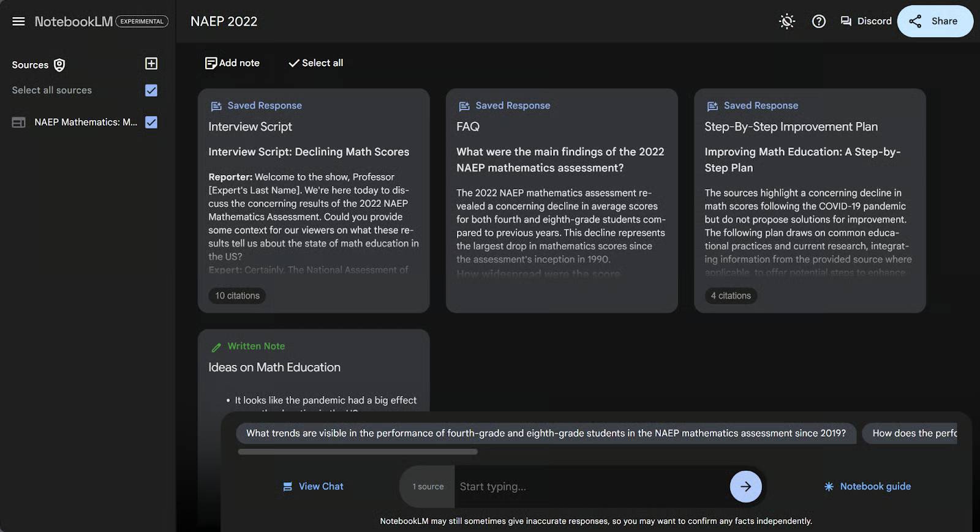Click the Sources panel label

point(30,65)
